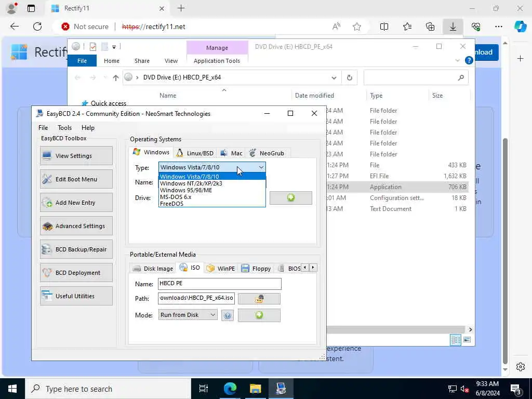
Task: Open Advanced Settings in EasyBCD
Action: coord(76,226)
